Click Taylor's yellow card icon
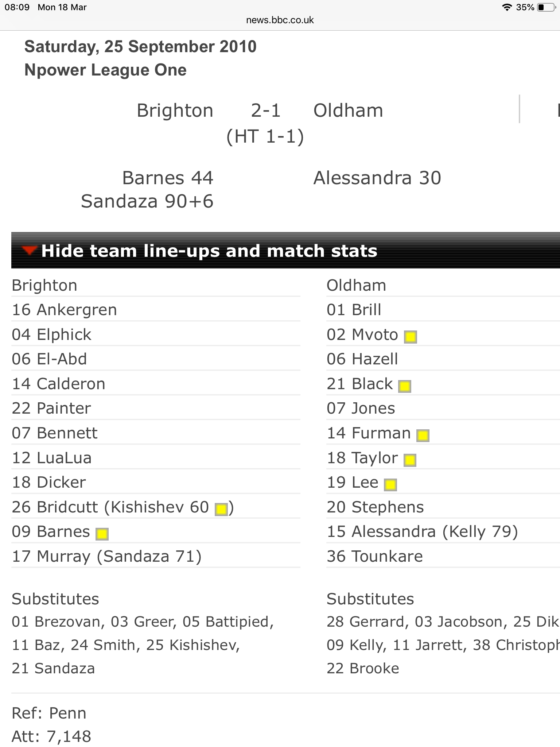Screen dimensions: 560x747 tap(410, 460)
